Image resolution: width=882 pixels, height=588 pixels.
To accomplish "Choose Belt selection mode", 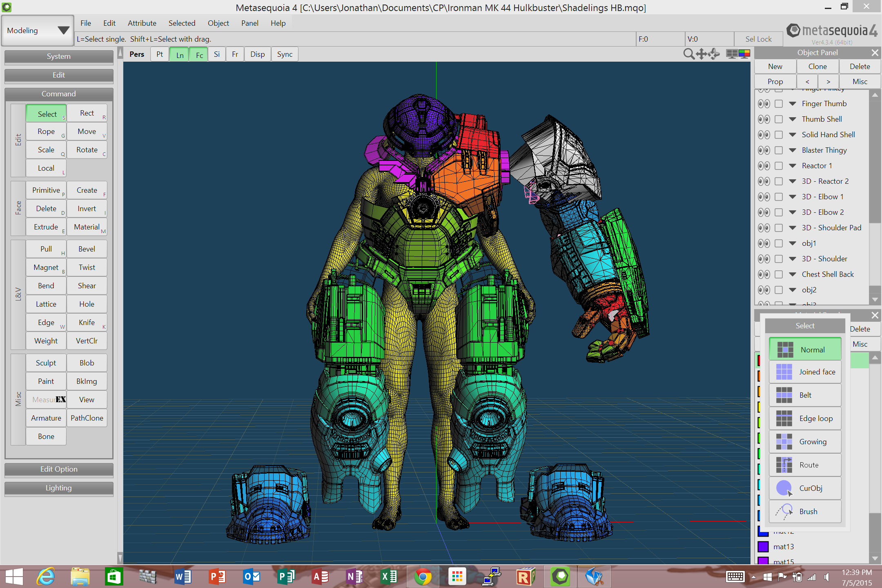I will 805,395.
